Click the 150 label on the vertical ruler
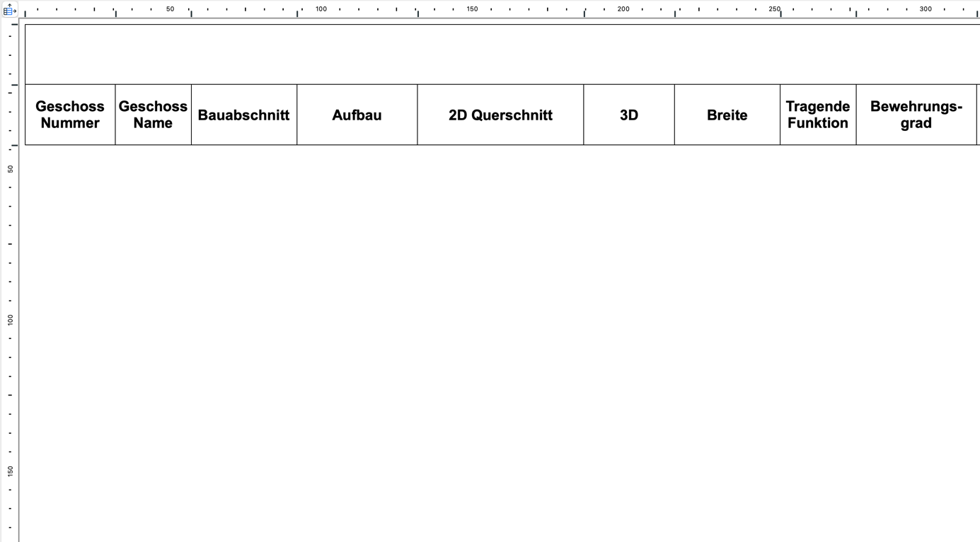 point(11,471)
